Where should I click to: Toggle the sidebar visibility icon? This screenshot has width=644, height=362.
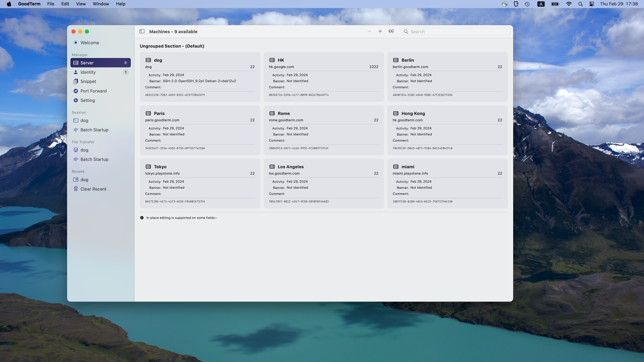[142, 31]
